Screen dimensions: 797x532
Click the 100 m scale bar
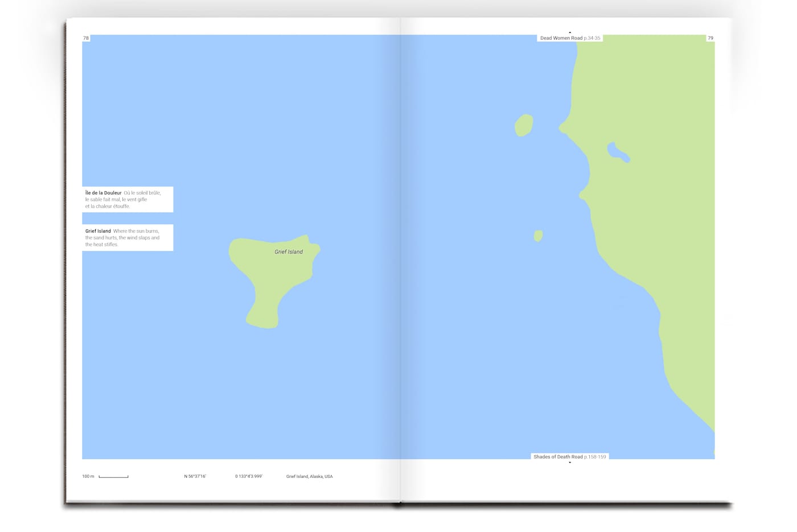click(x=113, y=476)
